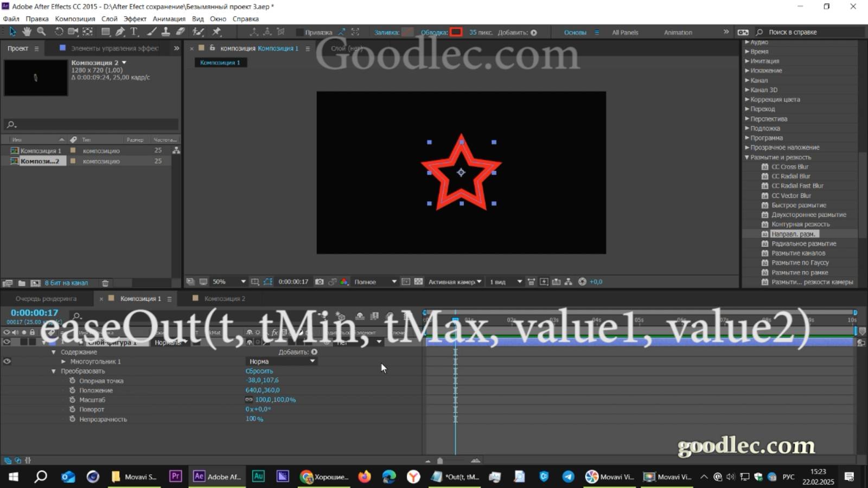This screenshot has width=868, height=488.
Task: Enable stopwatch for Масштаб
Action: pos(72,400)
